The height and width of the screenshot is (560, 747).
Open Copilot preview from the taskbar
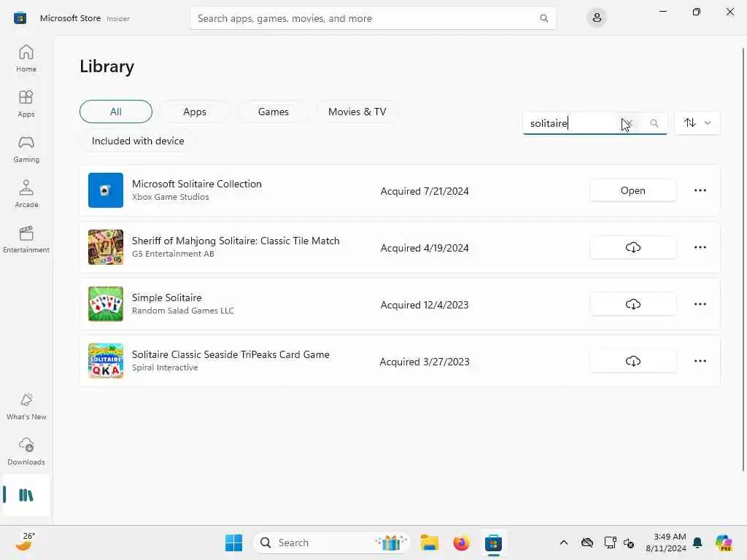(x=723, y=542)
